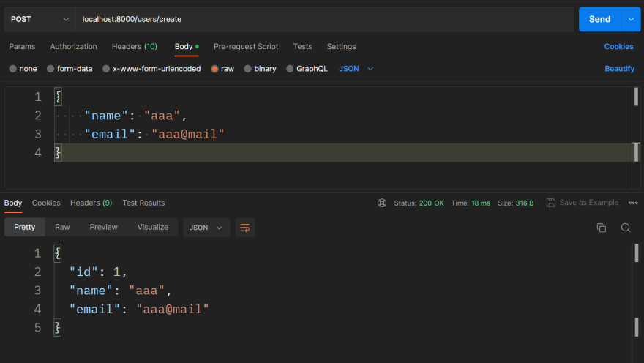This screenshot has width=644, height=363.
Task: Click the "email": "aaa@mail" request body line
Action: coord(154,134)
